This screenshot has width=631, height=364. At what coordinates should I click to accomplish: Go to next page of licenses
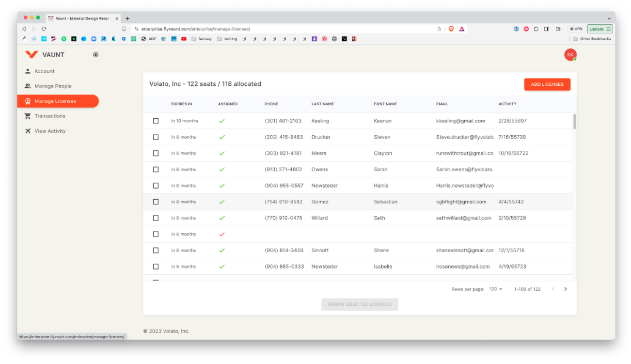(565, 289)
